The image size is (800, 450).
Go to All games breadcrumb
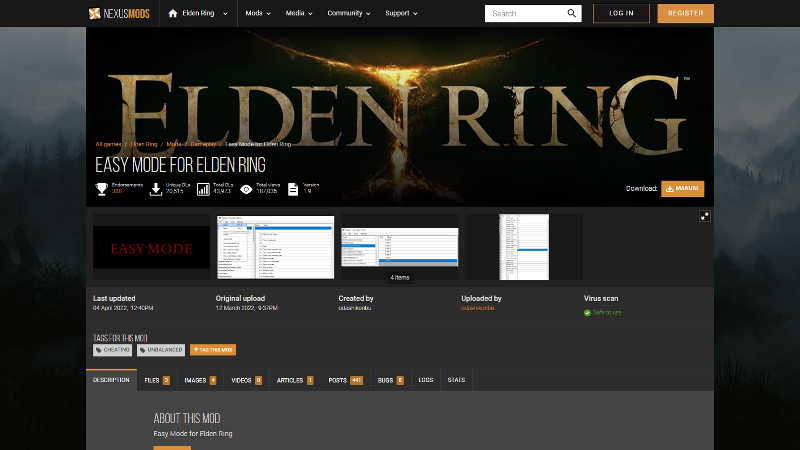[108, 144]
